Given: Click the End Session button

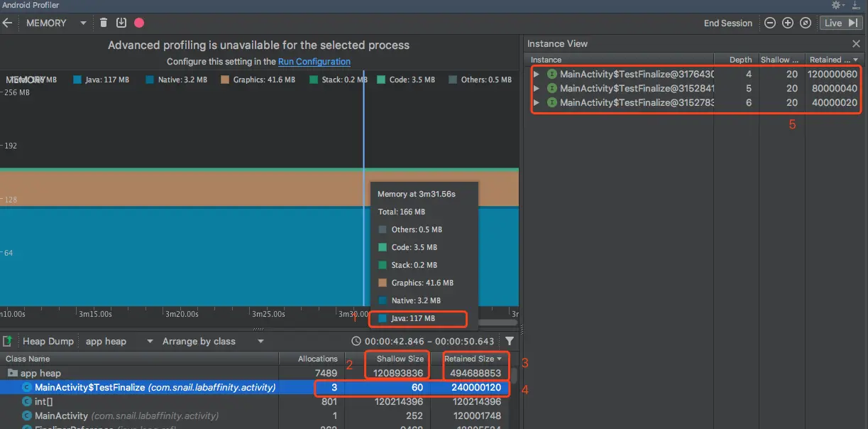Looking at the screenshot, I should pos(727,23).
